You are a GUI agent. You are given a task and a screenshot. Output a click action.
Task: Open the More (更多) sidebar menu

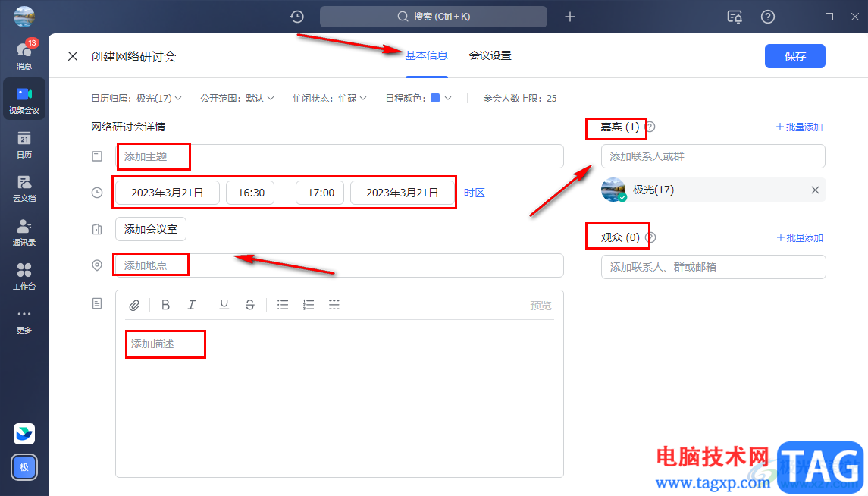24,321
